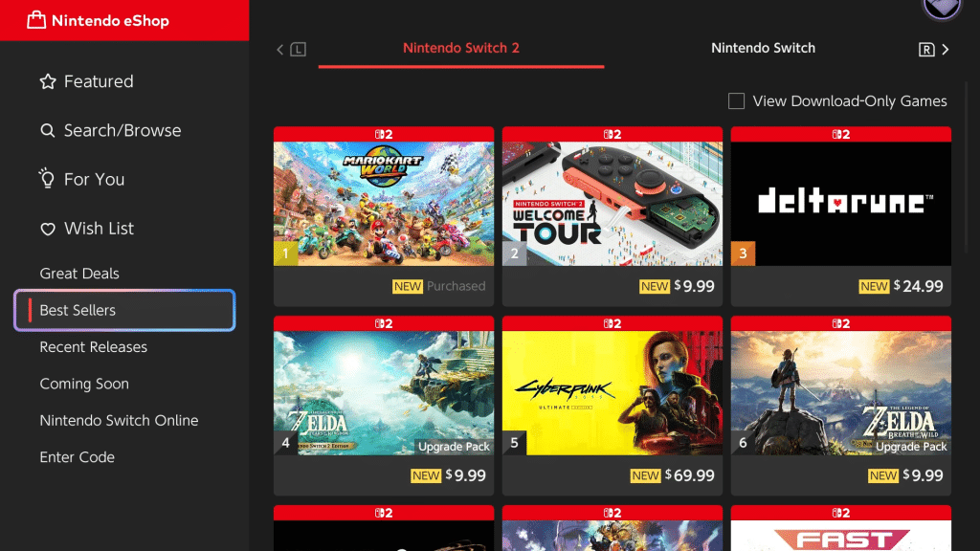Click the Purchased label under Mario Kart
980x551 pixels.
[456, 286]
